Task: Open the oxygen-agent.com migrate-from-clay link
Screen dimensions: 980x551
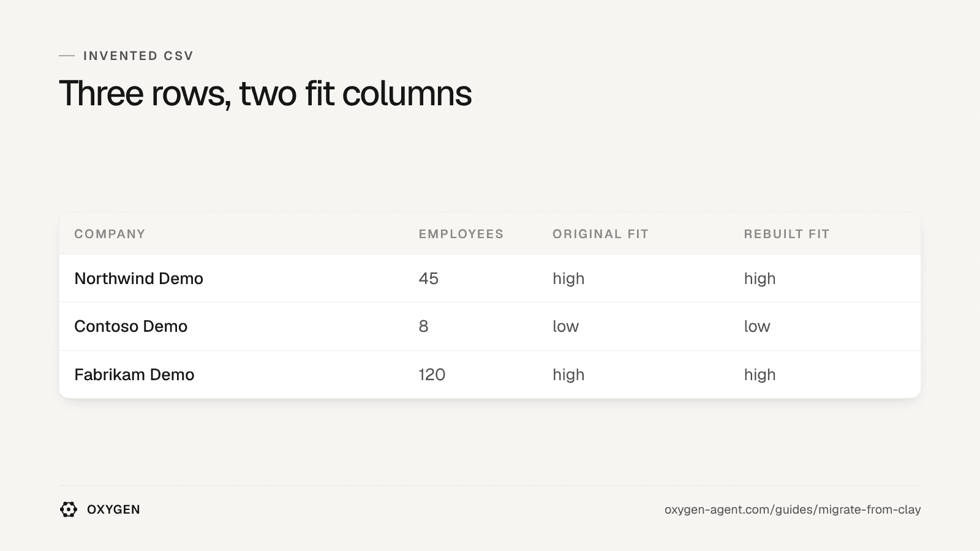Action: click(x=793, y=509)
